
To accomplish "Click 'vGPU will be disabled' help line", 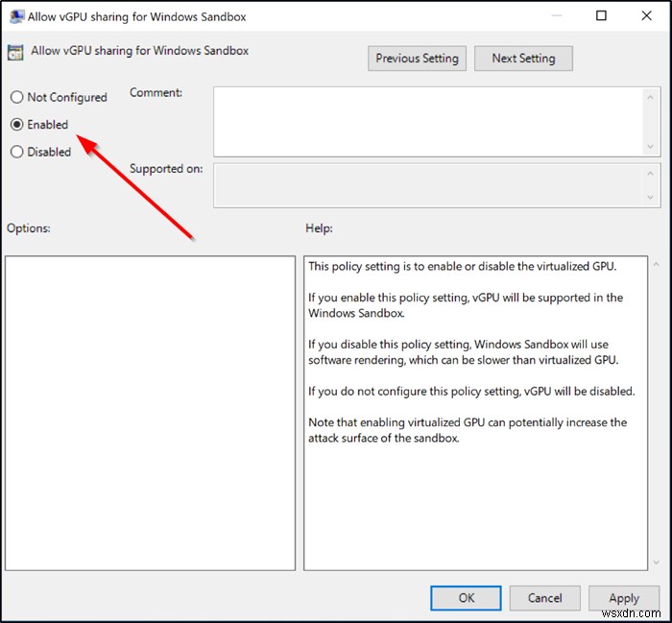I will (471, 392).
